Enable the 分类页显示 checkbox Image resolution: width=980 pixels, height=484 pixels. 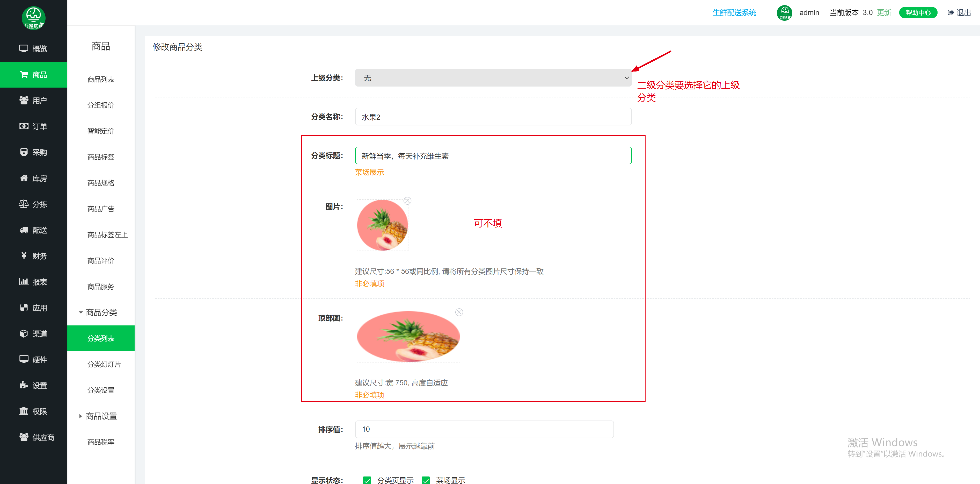point(367,480)
